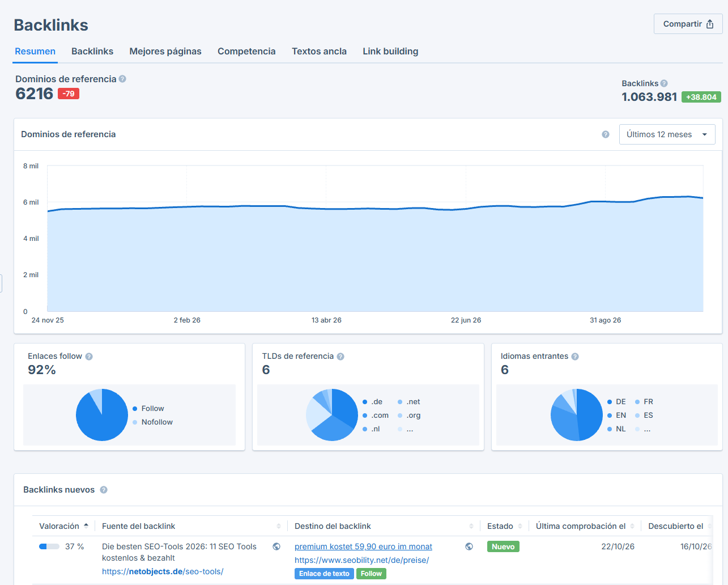Click the share icon in Compartir button
This screenshot has height=585, width=728.
tap(710, 24)
